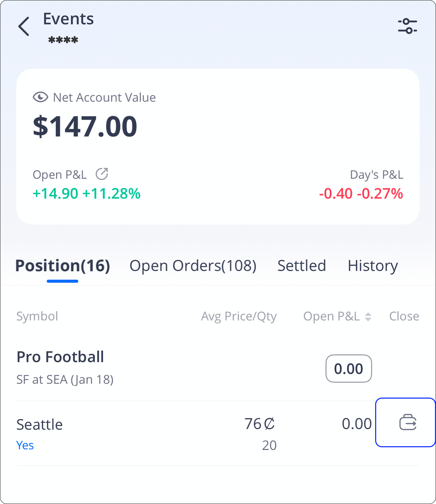Close the Seattle position icon

(408, 423)
